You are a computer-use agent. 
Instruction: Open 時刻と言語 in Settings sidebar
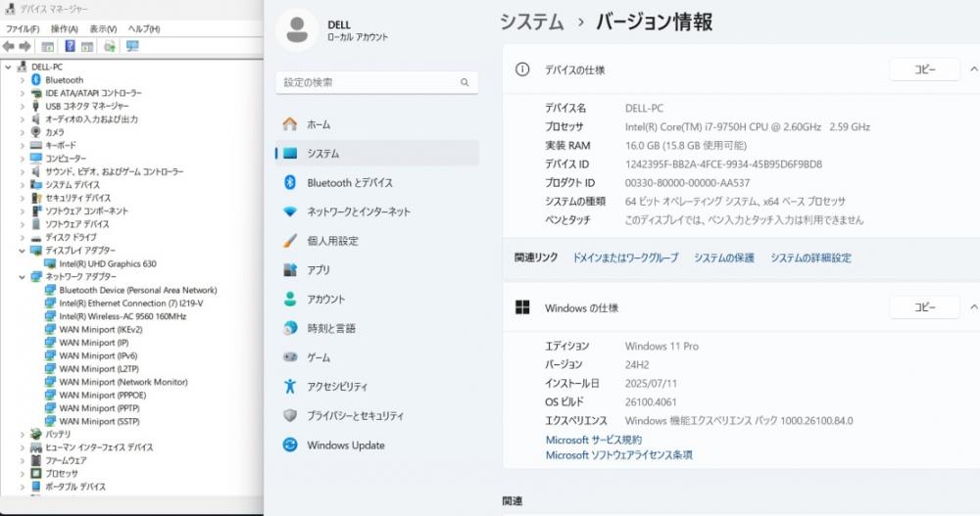377,328
